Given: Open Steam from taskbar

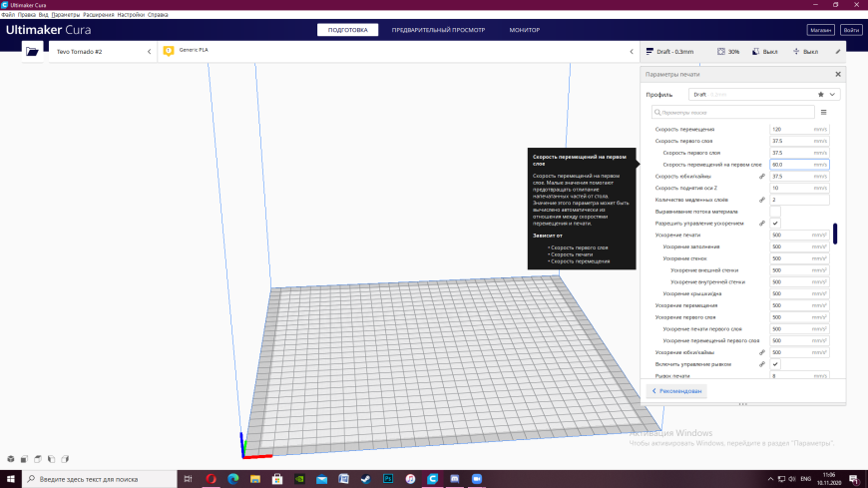Looking at the screenshot, I should point(366,479).
